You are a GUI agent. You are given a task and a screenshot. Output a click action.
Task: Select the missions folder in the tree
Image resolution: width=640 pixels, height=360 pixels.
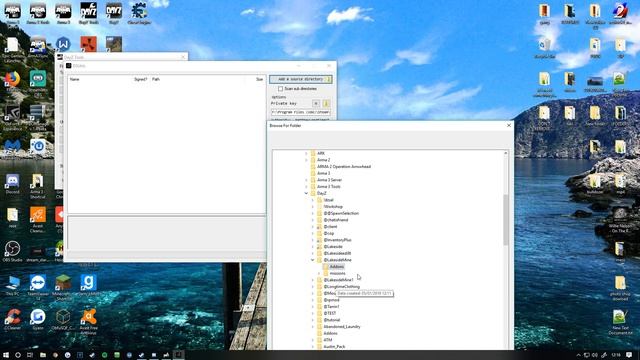[337, 273]
